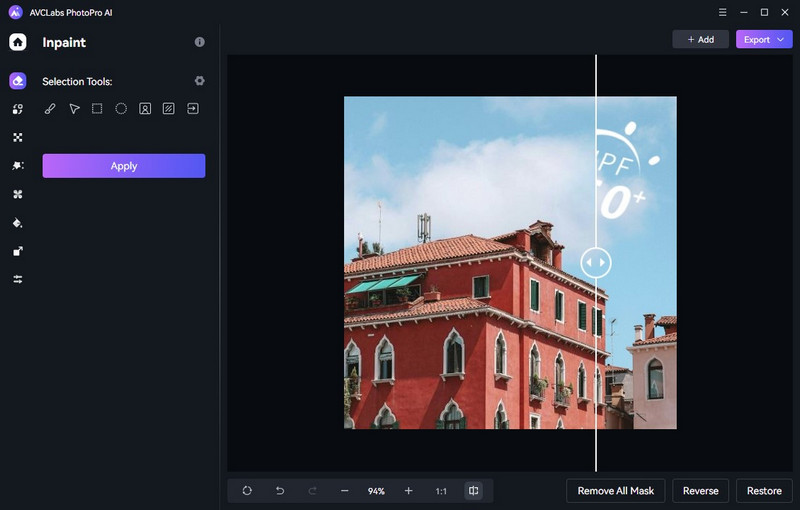Click the building photo in the canvas

coord(510,263)
